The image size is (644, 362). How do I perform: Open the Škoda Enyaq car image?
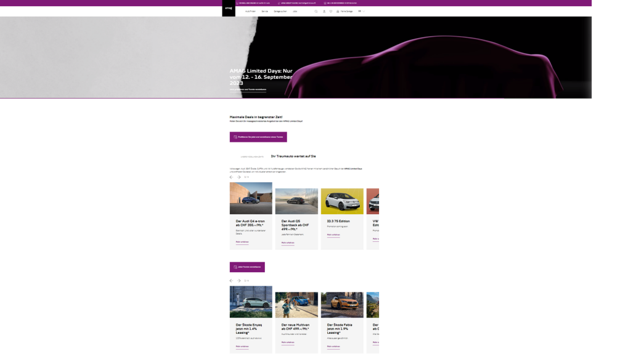pos(251,302)
